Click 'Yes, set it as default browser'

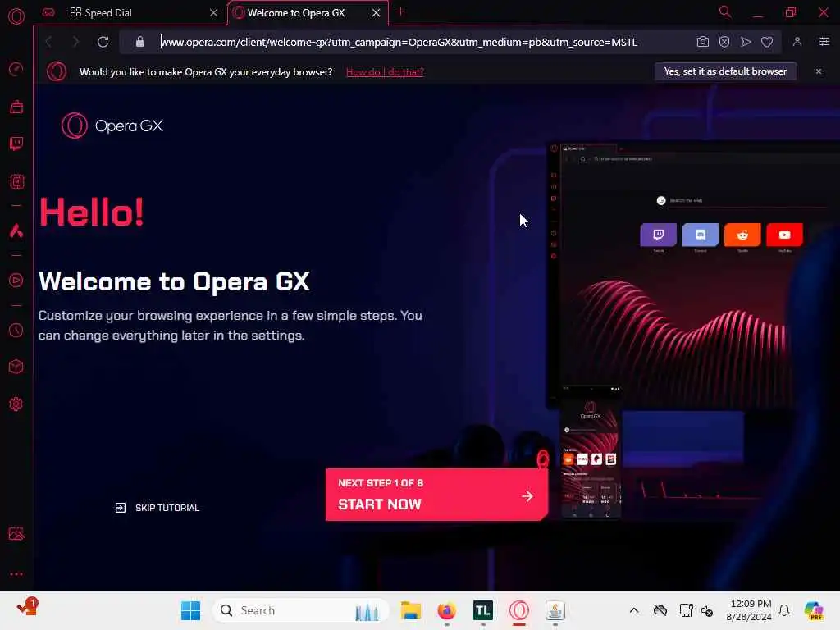click(725, 71)
